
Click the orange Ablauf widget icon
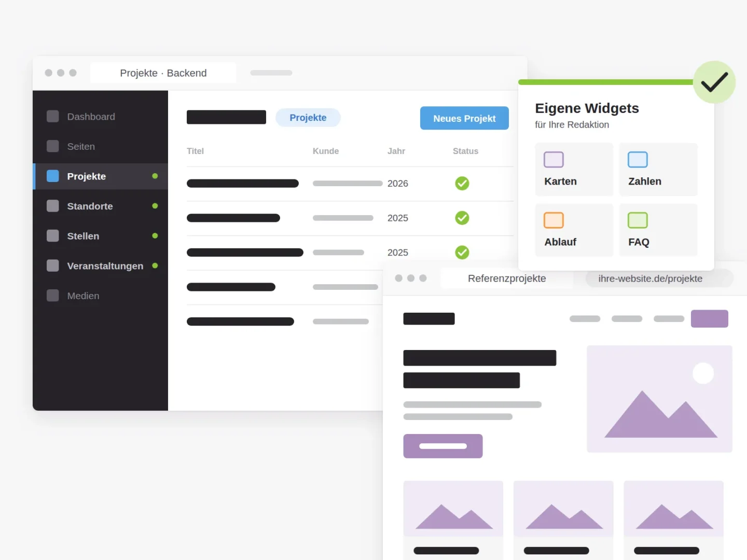point(554,220)
